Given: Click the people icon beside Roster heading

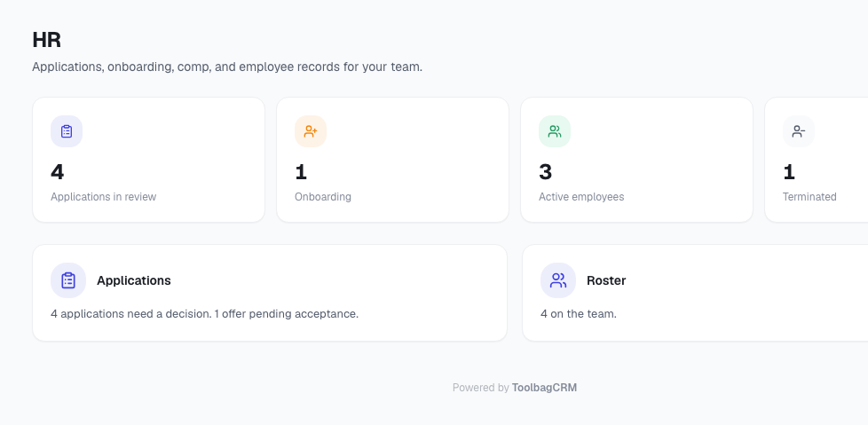Looking at the screenshot, I should [x=558, y=280].
